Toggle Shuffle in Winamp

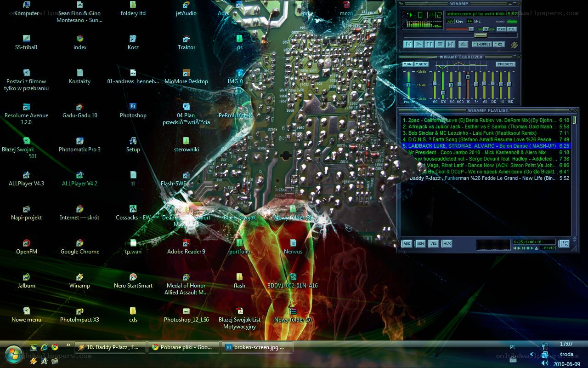(481, 45)
